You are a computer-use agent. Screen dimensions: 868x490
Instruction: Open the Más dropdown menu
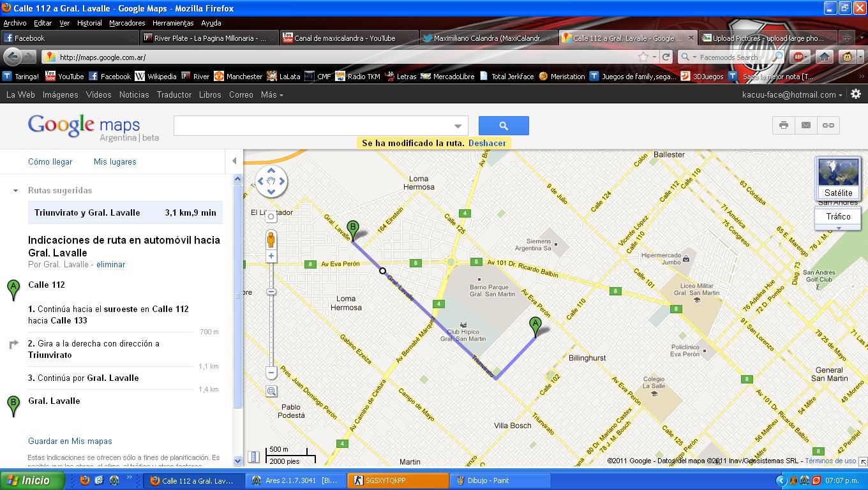(272, 94)
